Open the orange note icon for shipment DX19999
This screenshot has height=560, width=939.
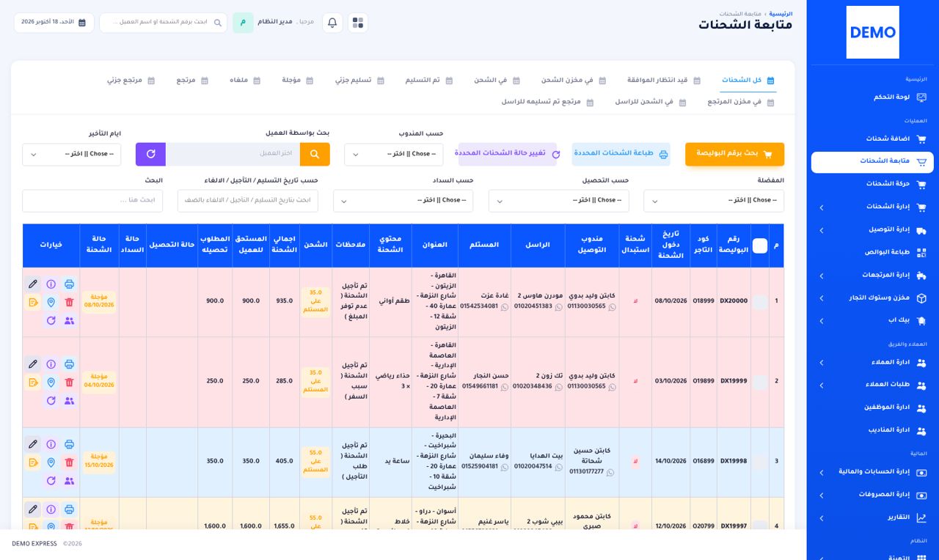coord(32,383)
